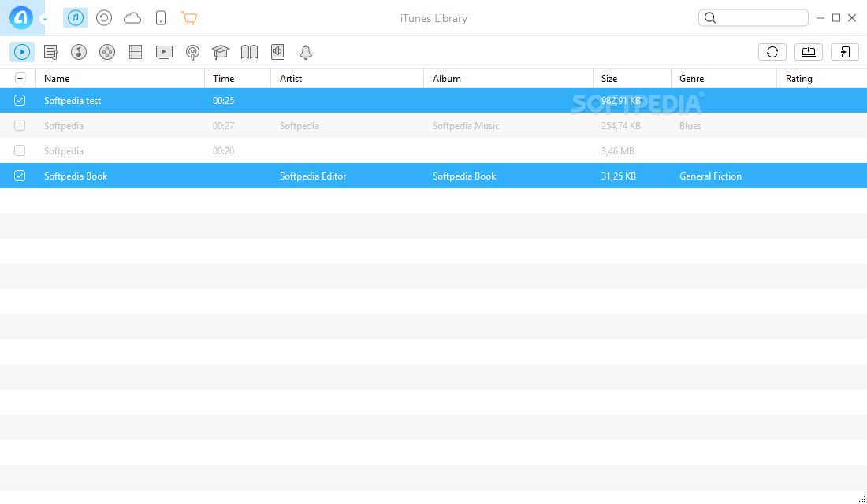Open the dropdown arrow beside the logo
Image resolution: width=867 pixels, height=504 pixels.
[44, 20]
